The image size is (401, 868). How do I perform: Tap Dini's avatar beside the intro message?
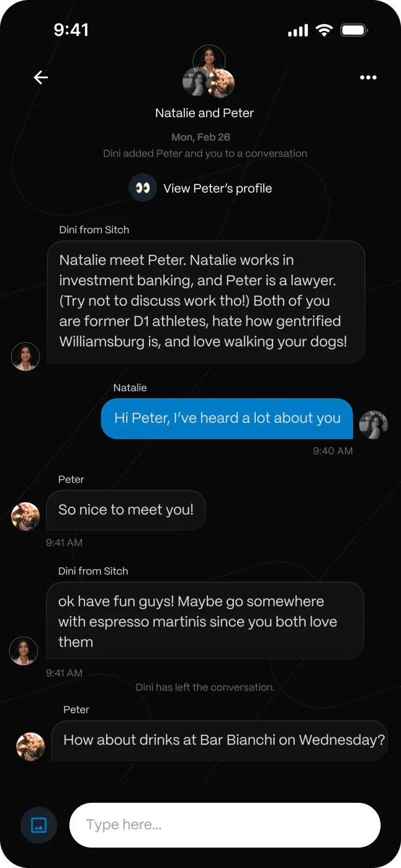click(25, 356)
